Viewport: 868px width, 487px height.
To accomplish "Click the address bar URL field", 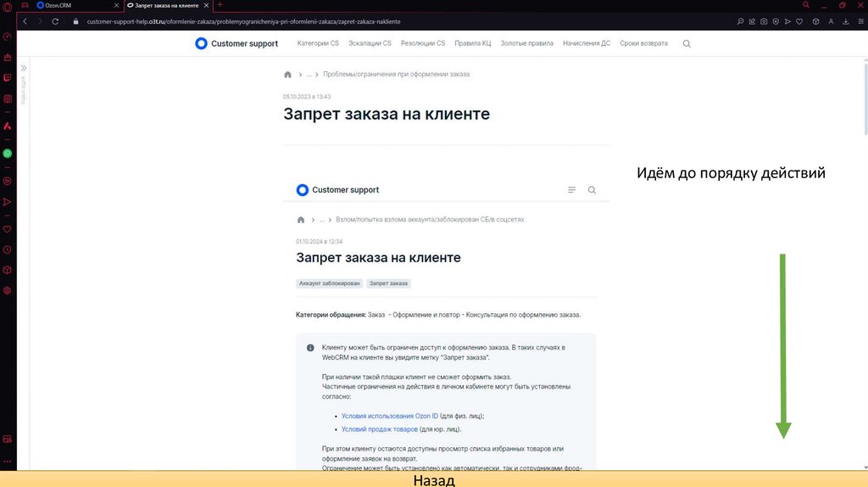I will (x=243, y=21).
